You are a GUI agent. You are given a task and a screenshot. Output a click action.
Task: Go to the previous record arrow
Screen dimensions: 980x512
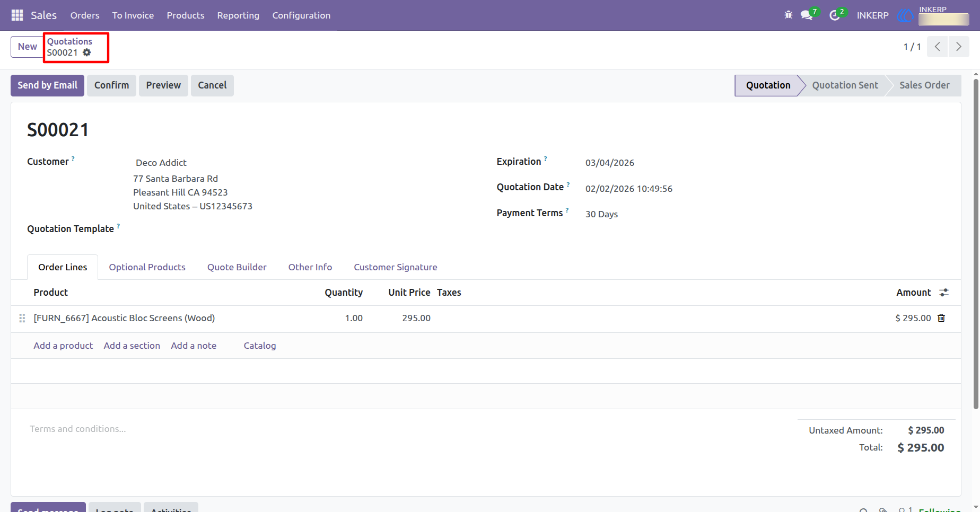click(938, 47)
